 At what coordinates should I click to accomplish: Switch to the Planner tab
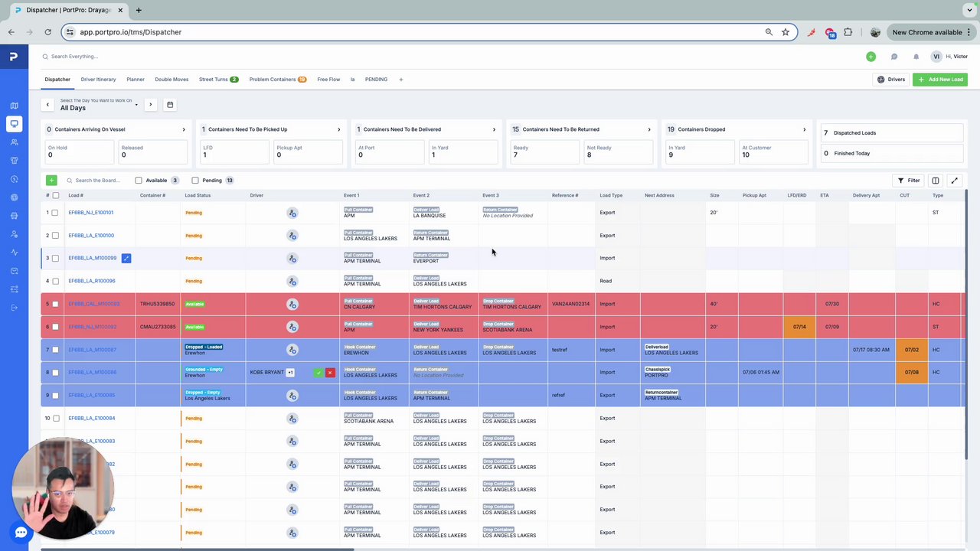pyautogui.click(x=136, y=80)
